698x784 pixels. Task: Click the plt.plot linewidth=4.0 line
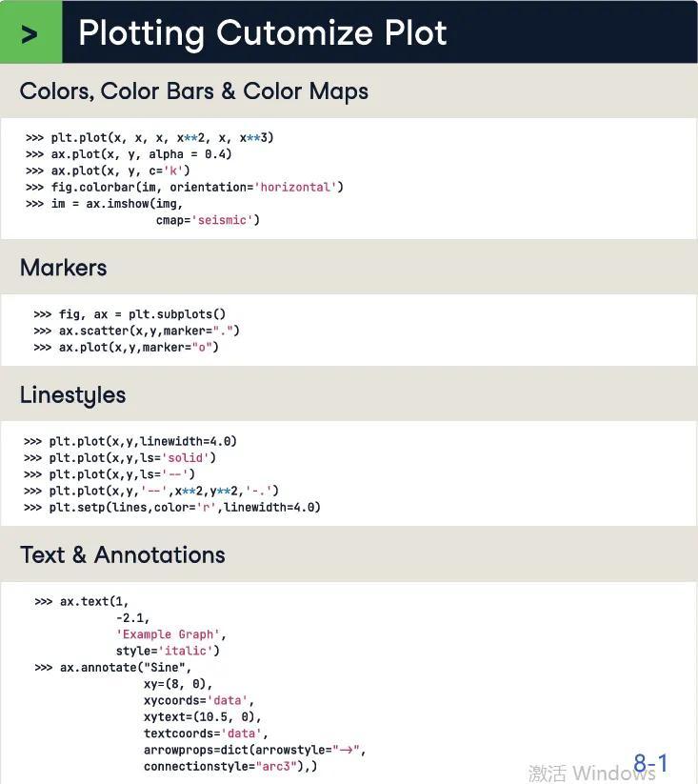(x=143, y=442)
